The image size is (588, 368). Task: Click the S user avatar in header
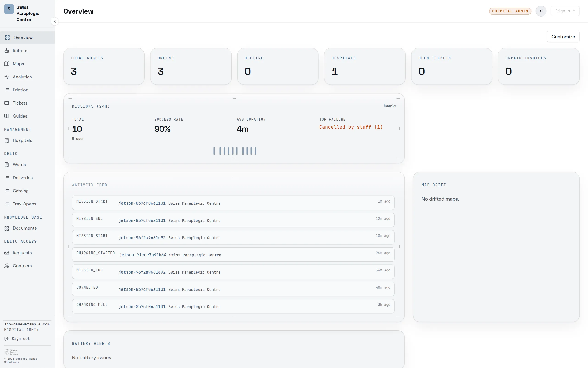click(541, 11)
